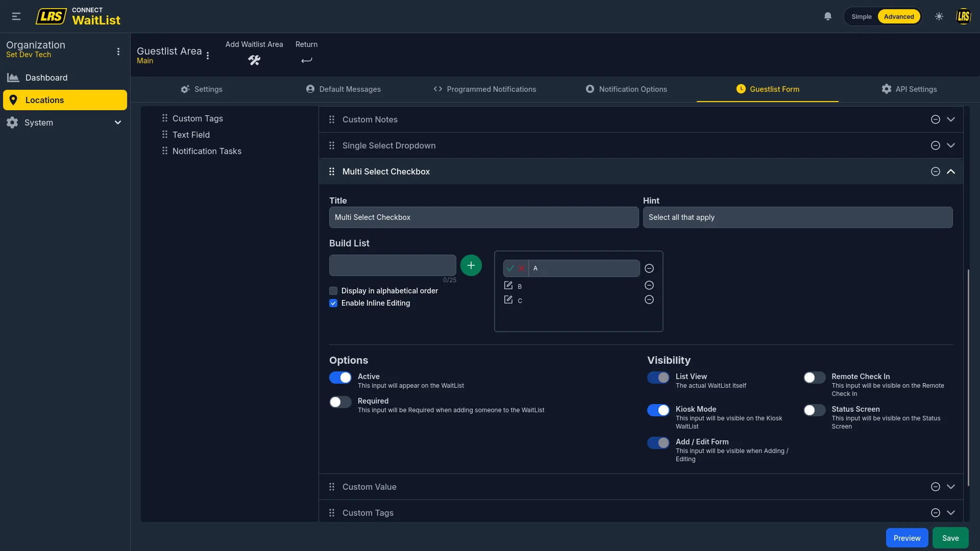Click the Save button
Screen dimensions: 980x551
coord(950,538)
